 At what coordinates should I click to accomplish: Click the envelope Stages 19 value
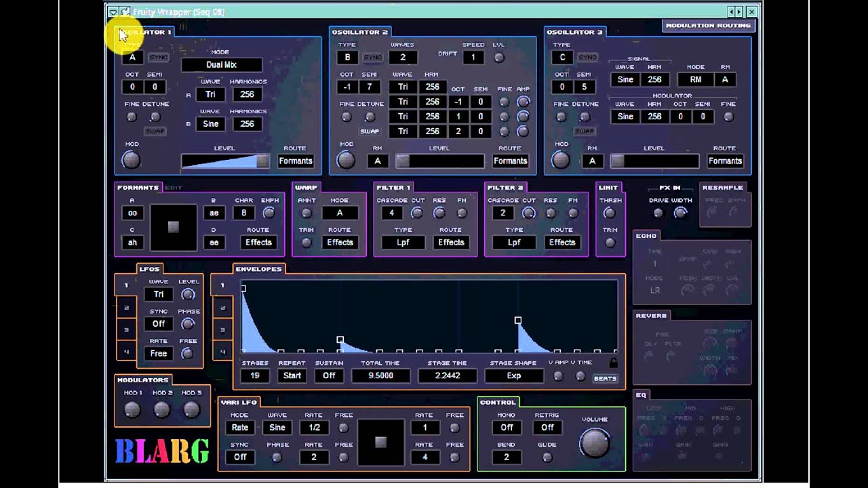click(x=255, y=375)
